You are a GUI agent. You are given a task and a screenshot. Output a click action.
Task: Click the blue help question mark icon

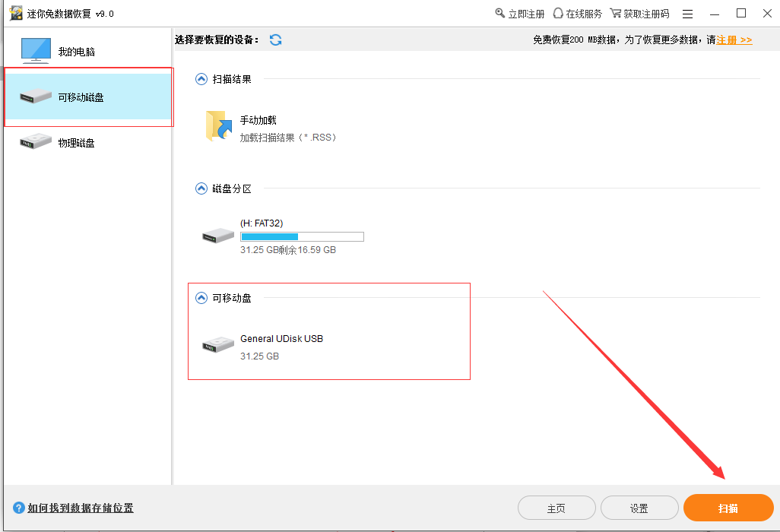point(19,508)
